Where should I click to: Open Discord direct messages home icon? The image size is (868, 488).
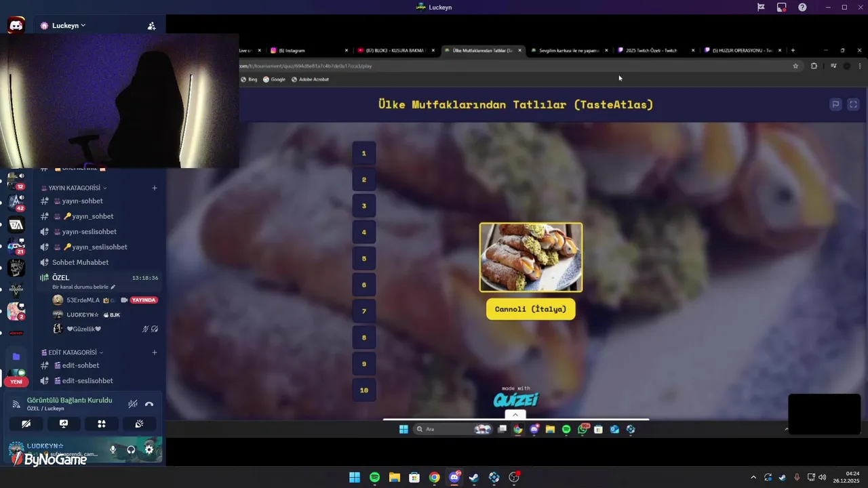point(16,26)
